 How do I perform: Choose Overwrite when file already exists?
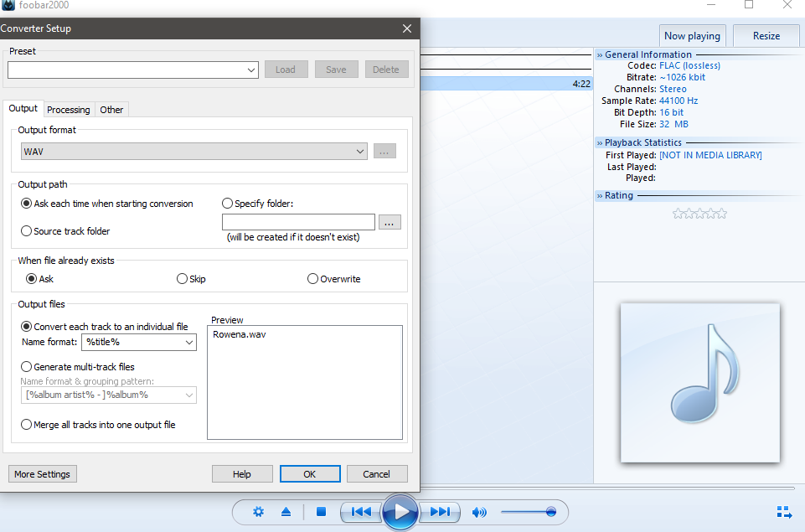coord(313,279)
